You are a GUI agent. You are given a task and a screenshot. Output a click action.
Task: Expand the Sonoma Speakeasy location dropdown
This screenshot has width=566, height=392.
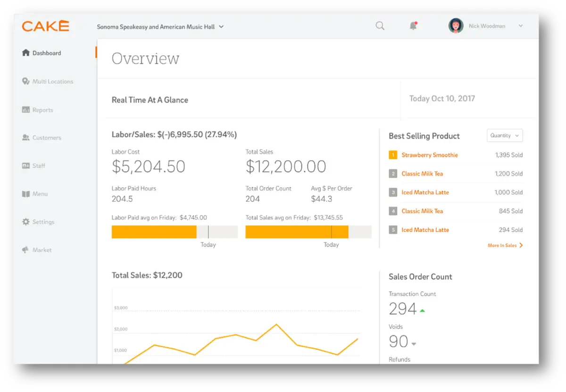click(x=160, y=27)
